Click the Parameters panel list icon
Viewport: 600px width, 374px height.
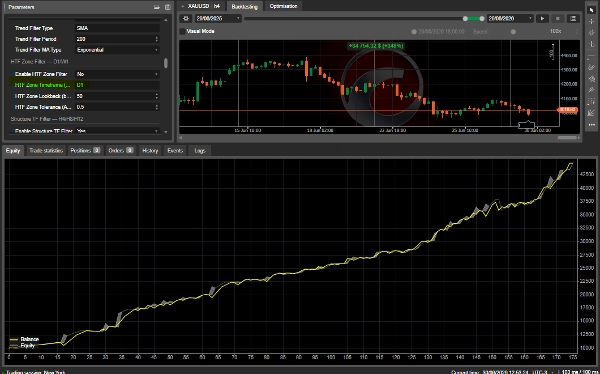(x=167, y=7)
